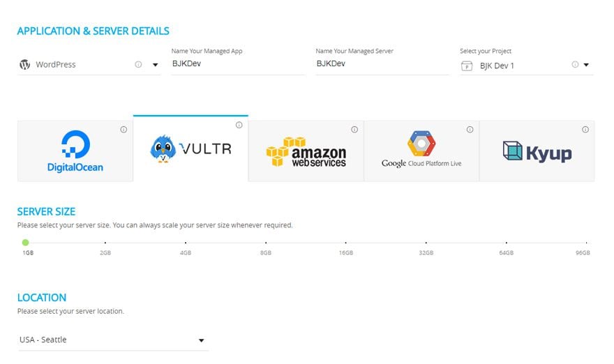Switch to Amazon Web Services provider tab

point(306,151)
